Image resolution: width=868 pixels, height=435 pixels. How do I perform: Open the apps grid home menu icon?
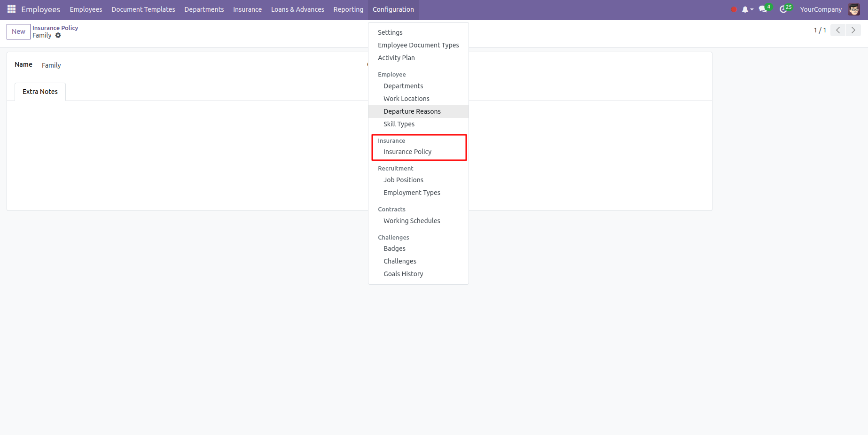pos(12,9)
